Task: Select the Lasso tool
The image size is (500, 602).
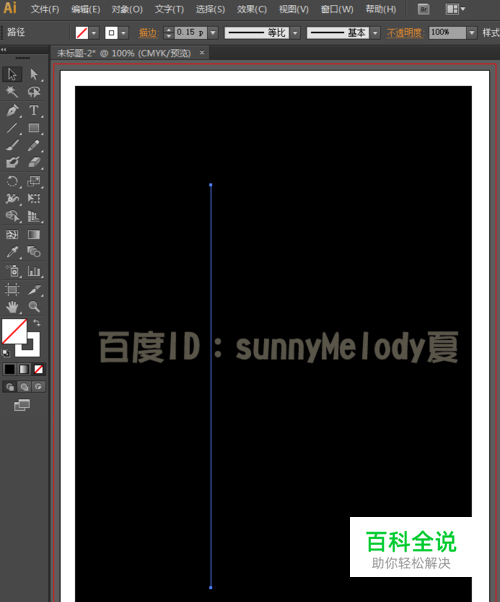Action: [34, 92]
